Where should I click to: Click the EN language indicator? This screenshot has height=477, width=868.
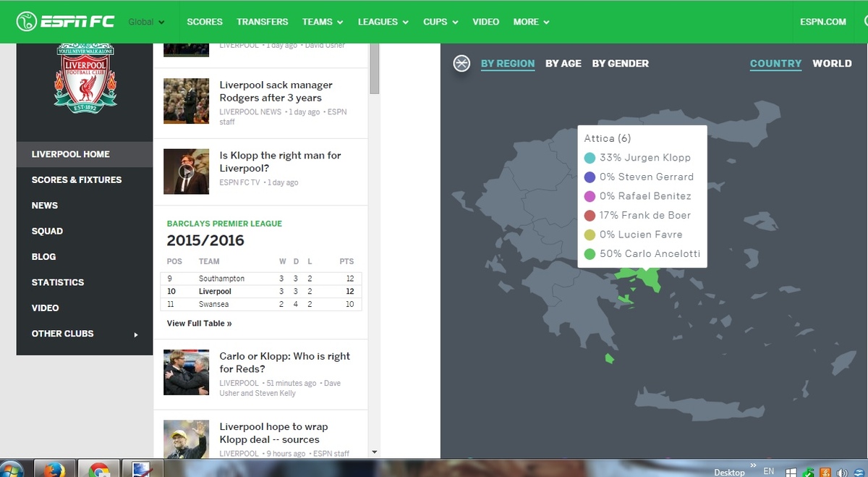pos(769,471)
